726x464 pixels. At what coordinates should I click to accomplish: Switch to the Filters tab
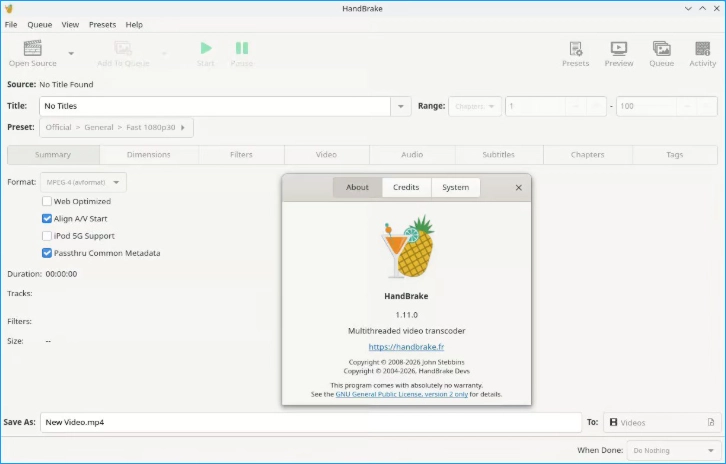point(241,155)
